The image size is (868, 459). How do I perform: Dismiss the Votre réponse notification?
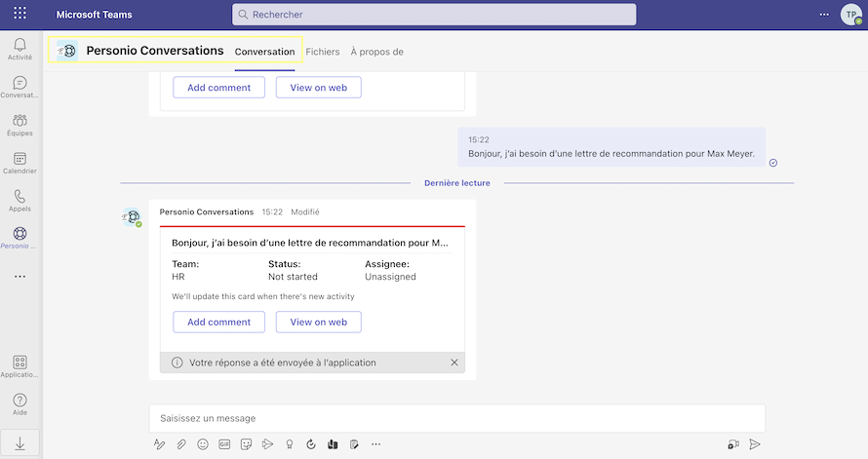click(x=454, y=363)
